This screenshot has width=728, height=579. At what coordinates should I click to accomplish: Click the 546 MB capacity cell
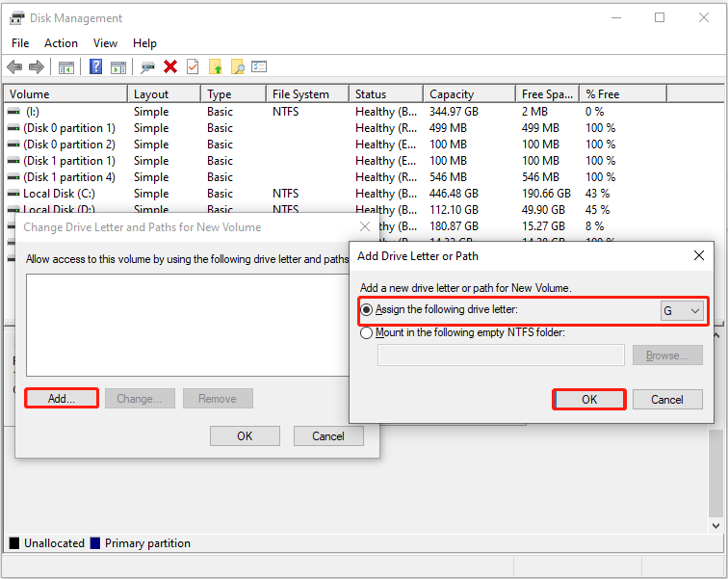[448, 177]
